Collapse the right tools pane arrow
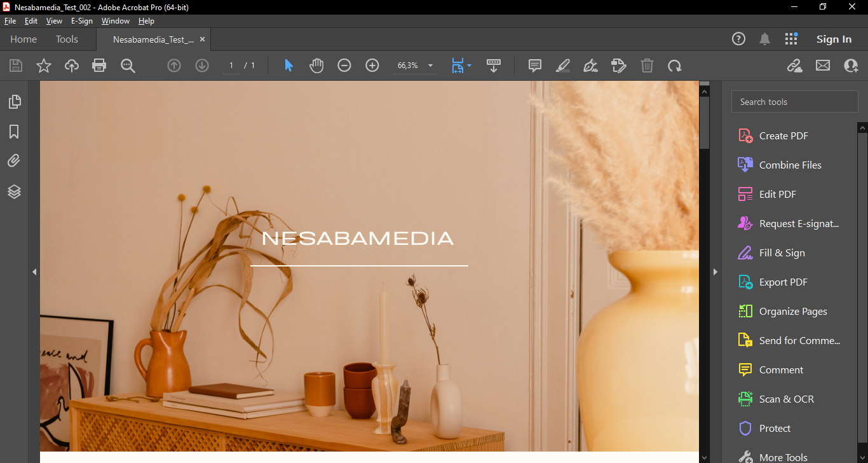This screenshot has width=868, height=463. [715, 272]
